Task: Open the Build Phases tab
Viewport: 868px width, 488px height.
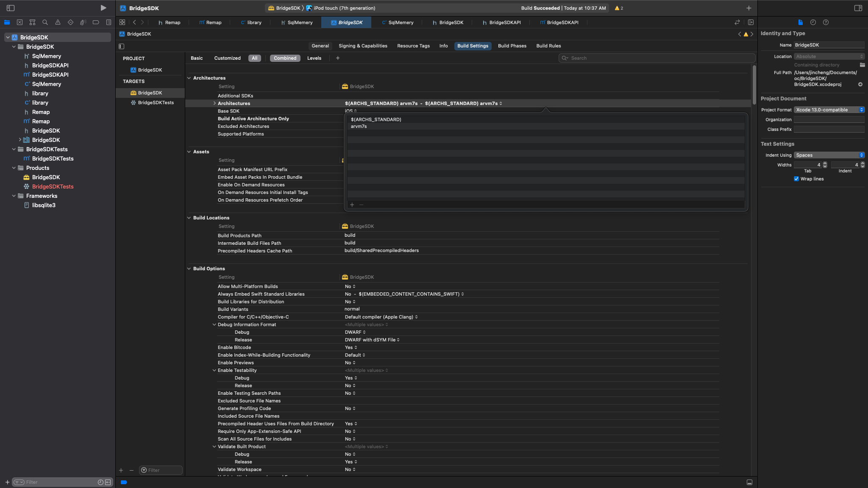Action: tap(512, 46)
